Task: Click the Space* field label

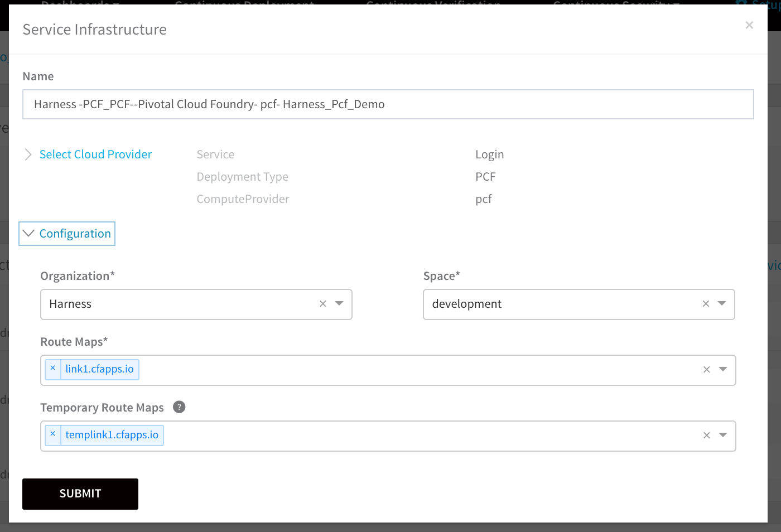Action: tap(442, 276)
